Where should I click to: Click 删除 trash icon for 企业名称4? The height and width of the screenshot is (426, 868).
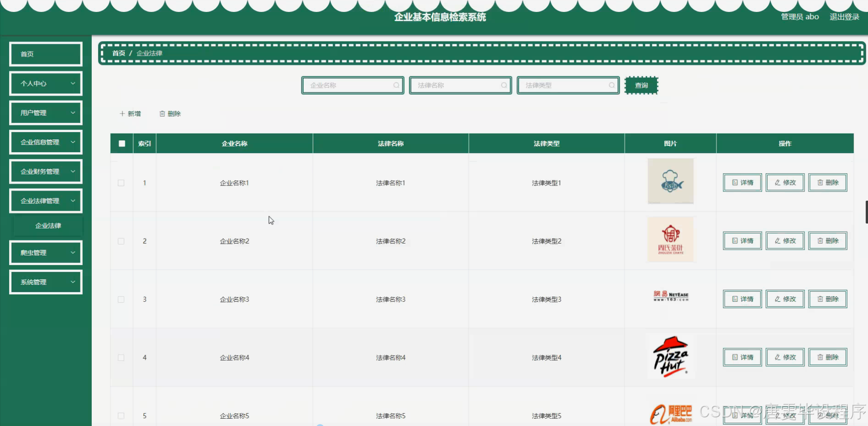pyautogui.click(x=820, y=357)
